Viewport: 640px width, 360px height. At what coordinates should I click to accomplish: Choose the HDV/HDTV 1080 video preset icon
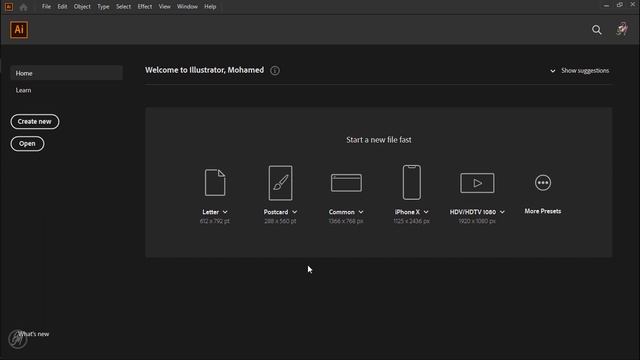point(477,182)
